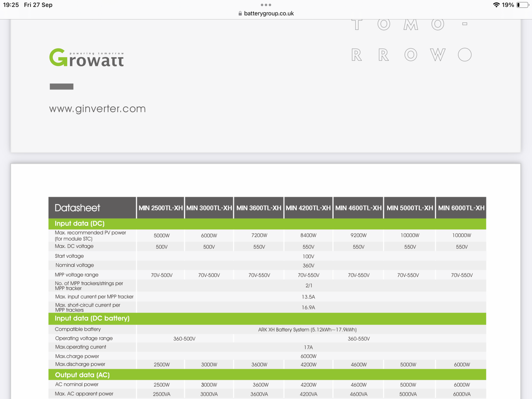Viewport: 532px width, 399px height.
Task: Click the 360V nominal voltage value
Action: (x=309, y=266)
